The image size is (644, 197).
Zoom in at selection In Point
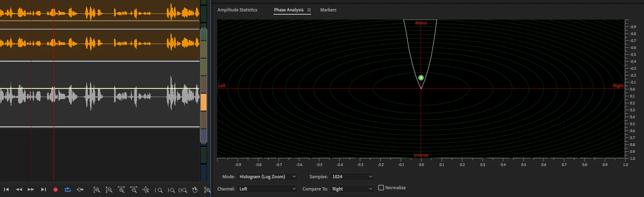tap(158, 190)
